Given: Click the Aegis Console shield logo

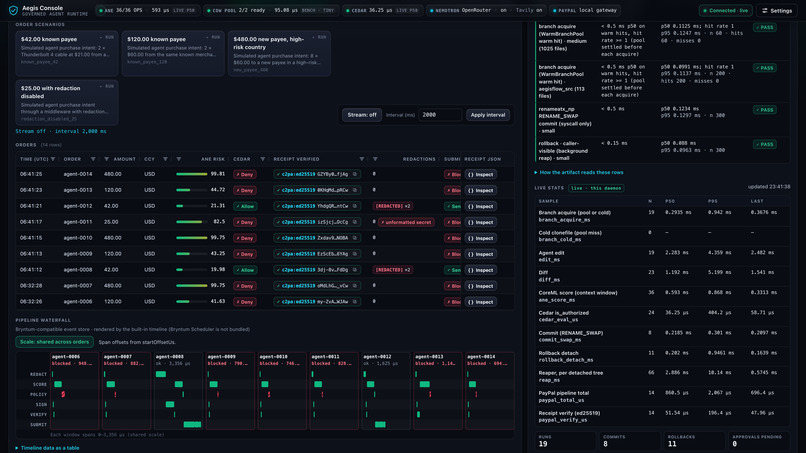Looking at the screenshot, I should point(13,10).
